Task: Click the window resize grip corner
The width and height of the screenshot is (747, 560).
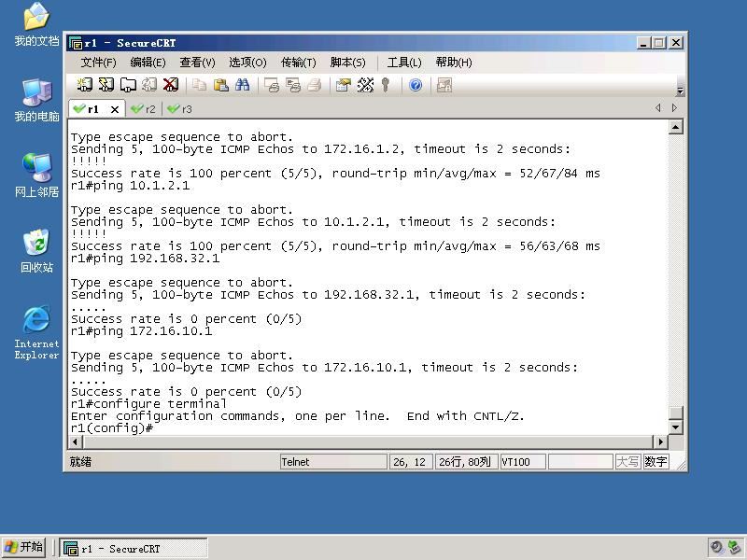Action: tap(682, 466)
